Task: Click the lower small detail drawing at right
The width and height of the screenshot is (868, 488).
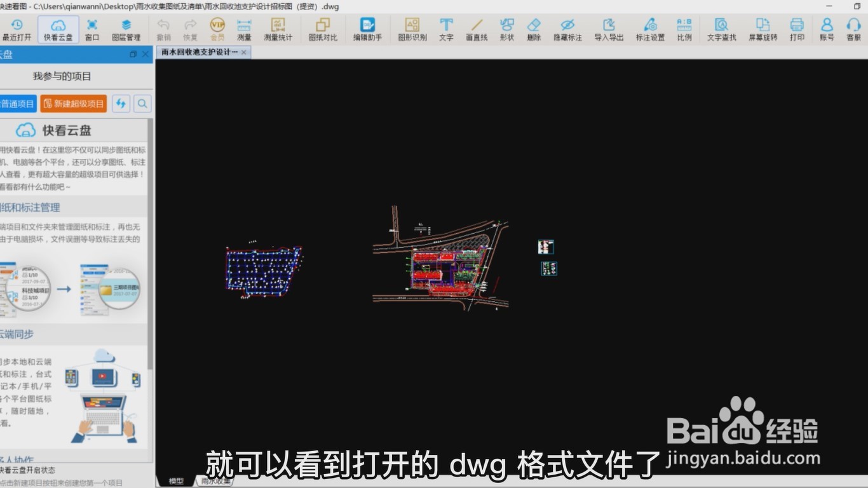Action: (549, 268)
